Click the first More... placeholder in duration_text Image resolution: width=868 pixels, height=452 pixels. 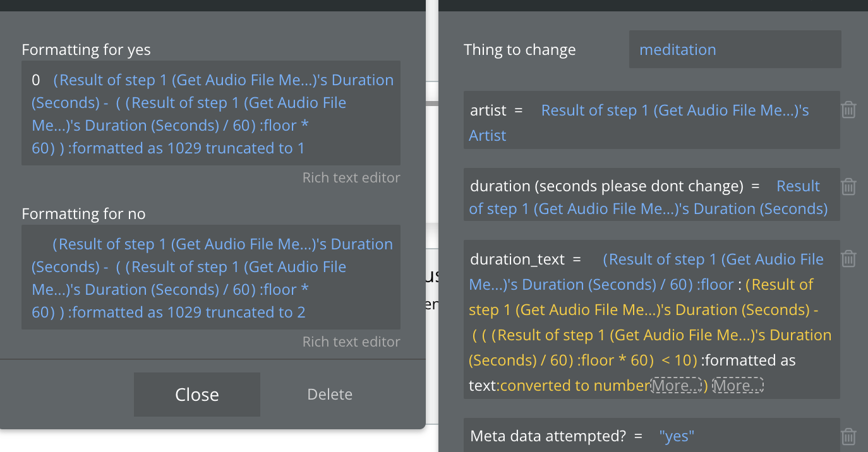[676, 385]
